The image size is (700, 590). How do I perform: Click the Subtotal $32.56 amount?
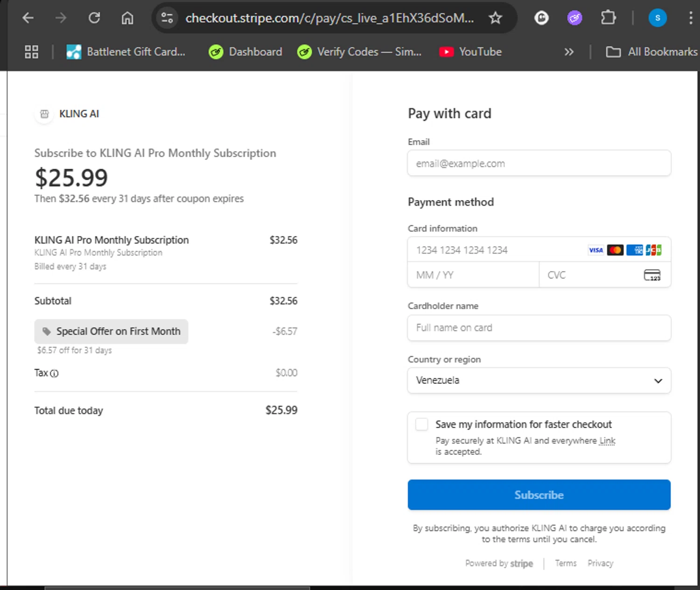click(x=283, y=301)
